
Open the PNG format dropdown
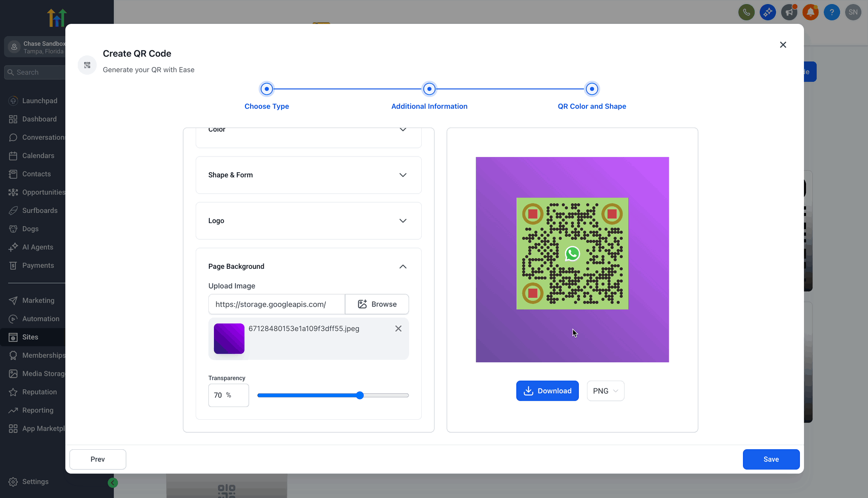coord(605,391)
